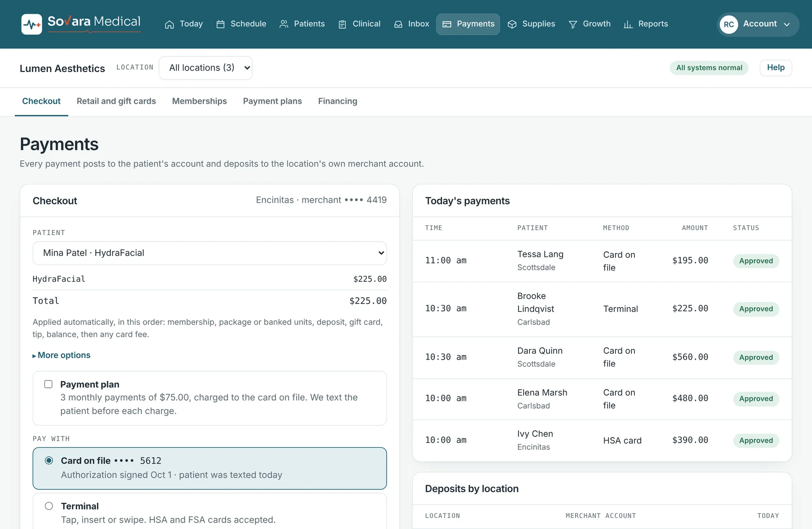The width and height of the screenshot is (812, 529).
Task: Click the HSA card method cell
Action: [622, 440]
